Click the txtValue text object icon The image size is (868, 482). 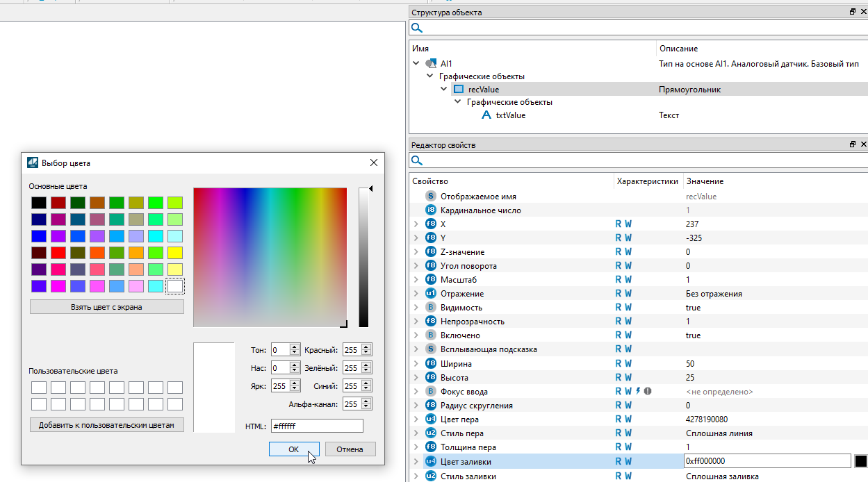486,115
